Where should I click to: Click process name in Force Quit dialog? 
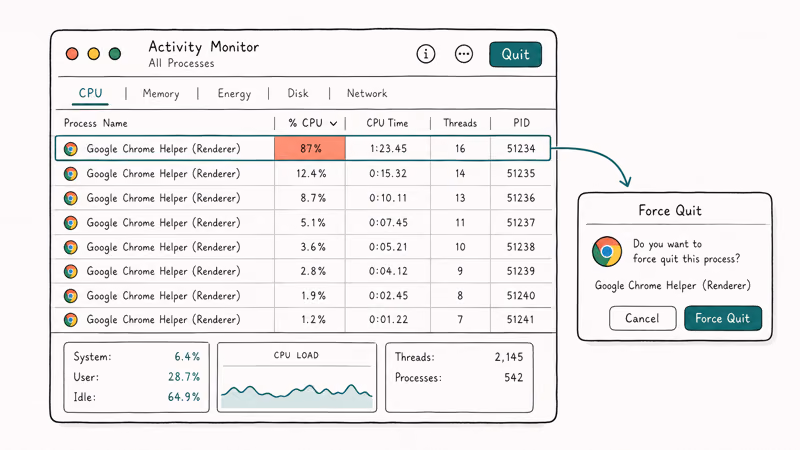tap(672, 285)
